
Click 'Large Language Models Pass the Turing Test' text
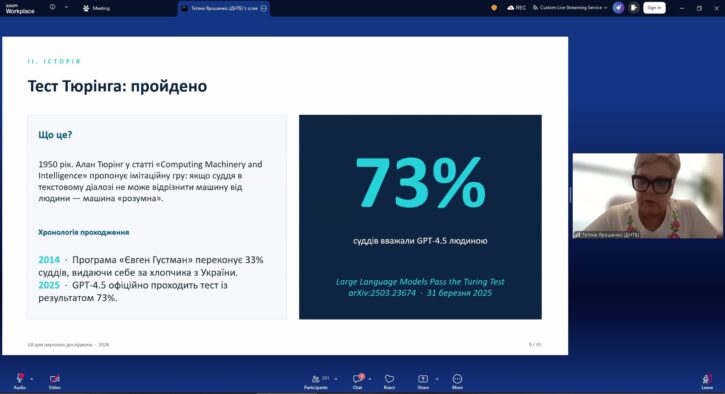420,281
